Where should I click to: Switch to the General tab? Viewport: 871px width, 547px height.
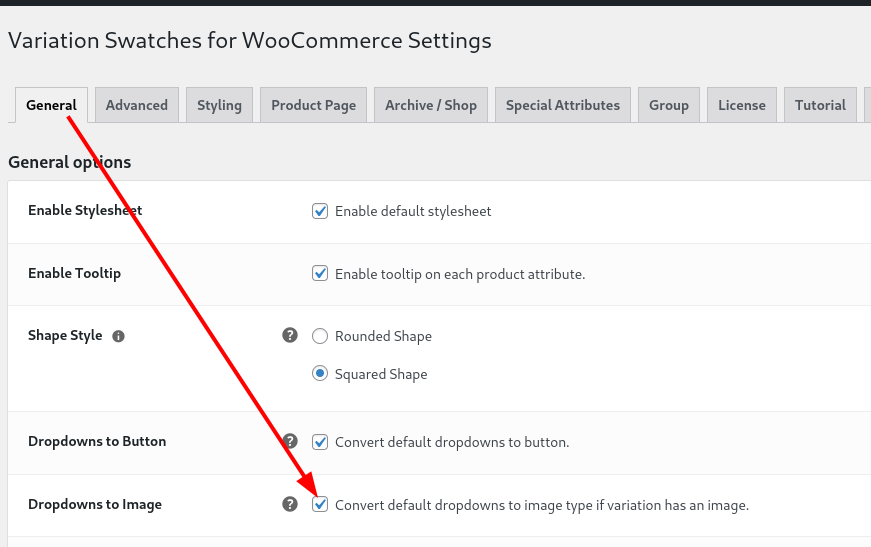(51, 105)
